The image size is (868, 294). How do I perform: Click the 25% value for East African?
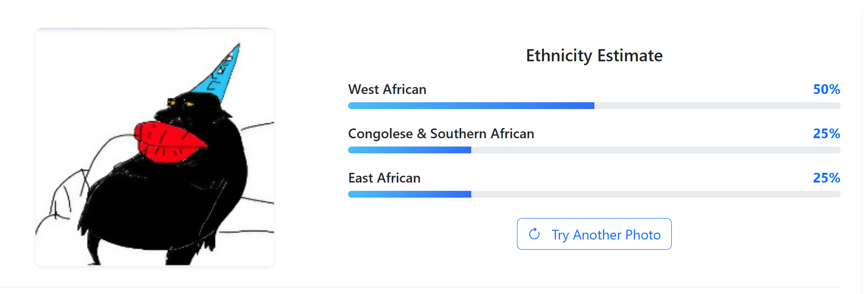pyautogui.click(x=826, y=178)
